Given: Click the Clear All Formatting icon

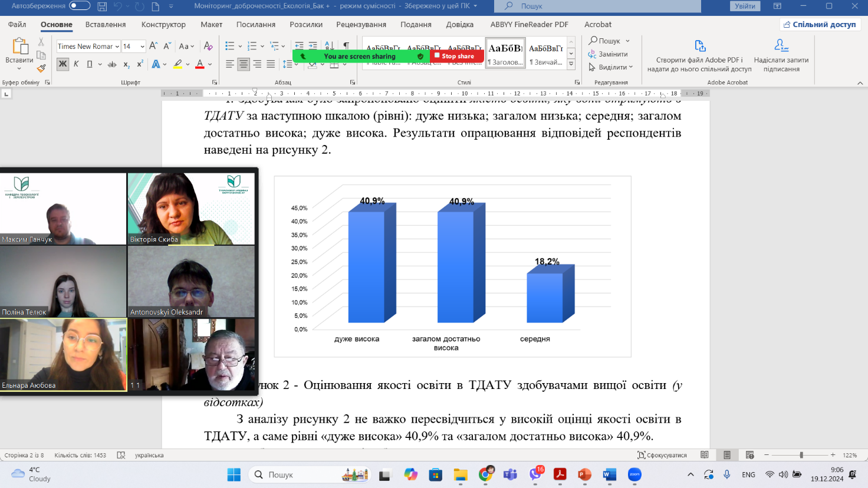Looking at the screenshot, I should (x=208, y=46).
